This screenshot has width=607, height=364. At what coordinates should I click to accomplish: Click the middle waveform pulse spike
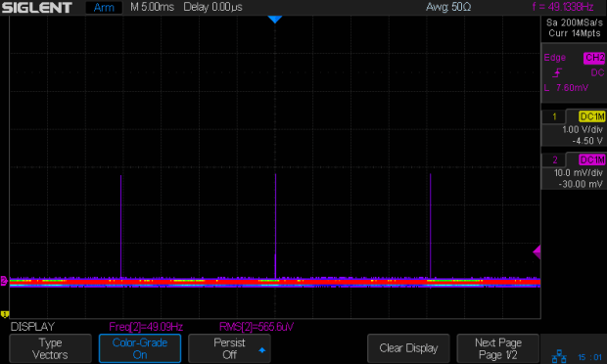point(275,226)
